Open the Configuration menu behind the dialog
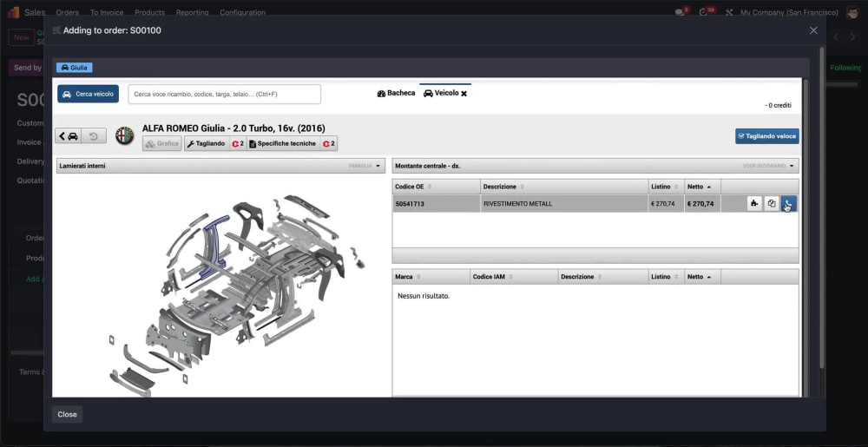 click(242, 12)
